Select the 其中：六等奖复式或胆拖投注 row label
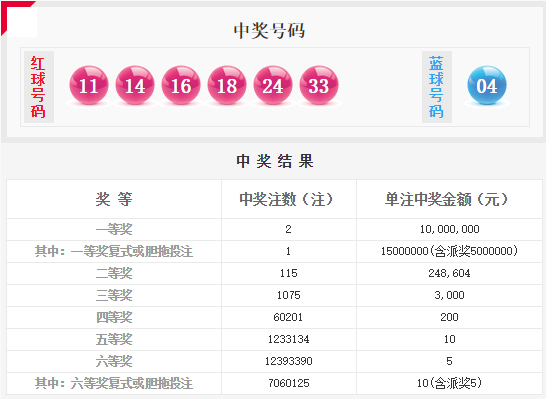Viewport: 546px width, 399px height. pyautogui.click(x=114, y=383)
